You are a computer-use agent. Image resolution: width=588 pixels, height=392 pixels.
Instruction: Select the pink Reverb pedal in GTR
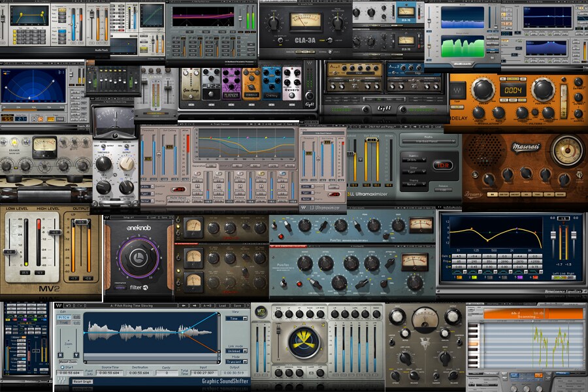pyautogui.click(x=292, y=84)
